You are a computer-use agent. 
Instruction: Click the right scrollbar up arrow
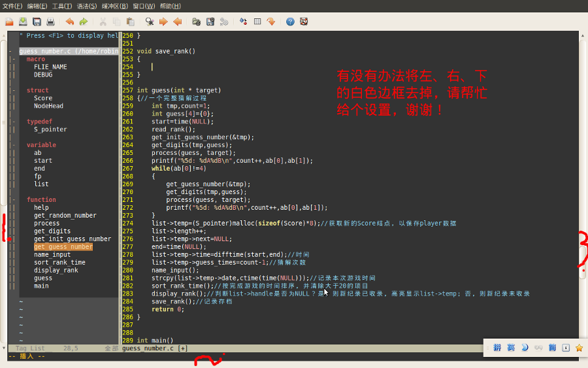coord(582,36)
